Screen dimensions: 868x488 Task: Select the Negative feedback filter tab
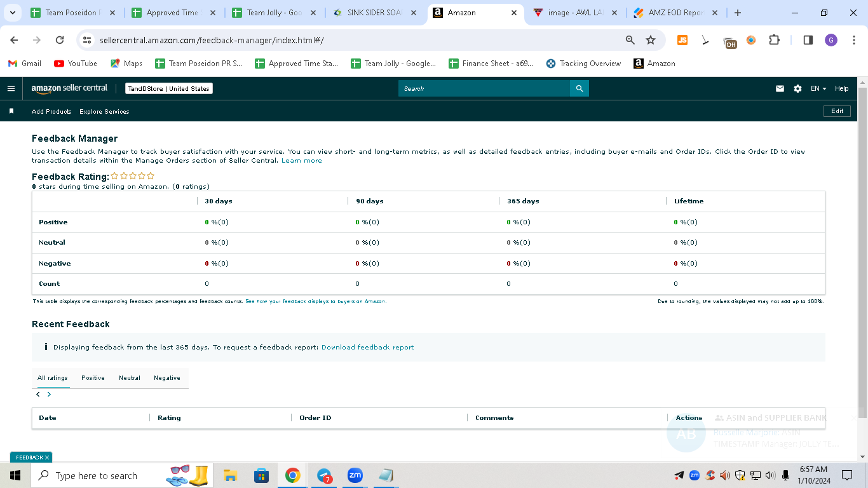coord(167,378)
